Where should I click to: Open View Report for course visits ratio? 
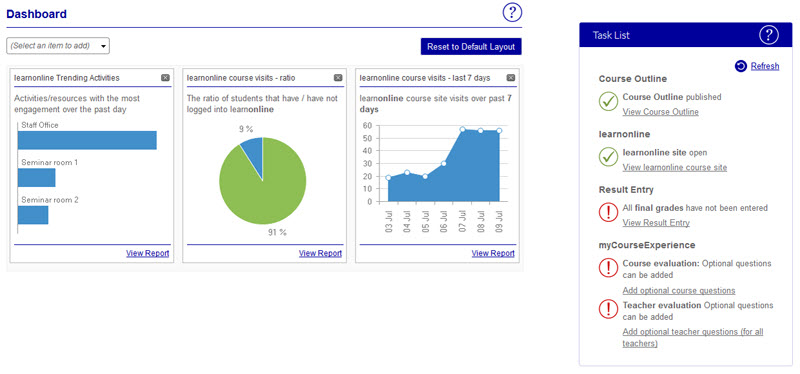[320, 253]
